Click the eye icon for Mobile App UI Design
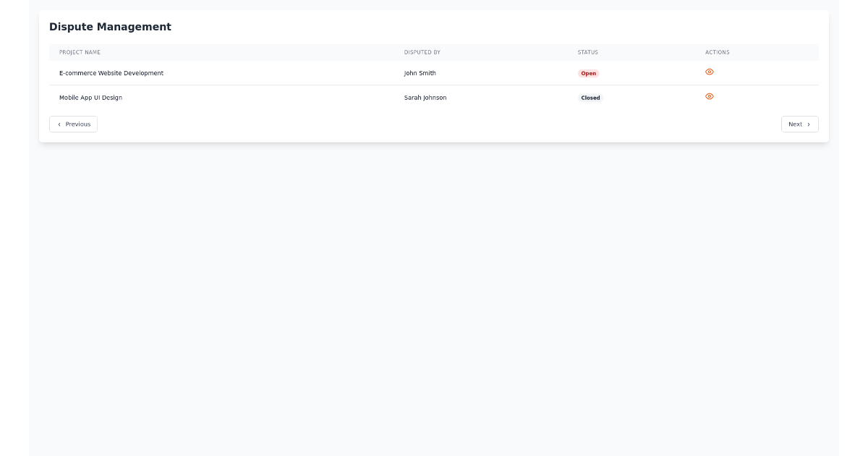This screenshot has height=456, width=868. (710, 96)
